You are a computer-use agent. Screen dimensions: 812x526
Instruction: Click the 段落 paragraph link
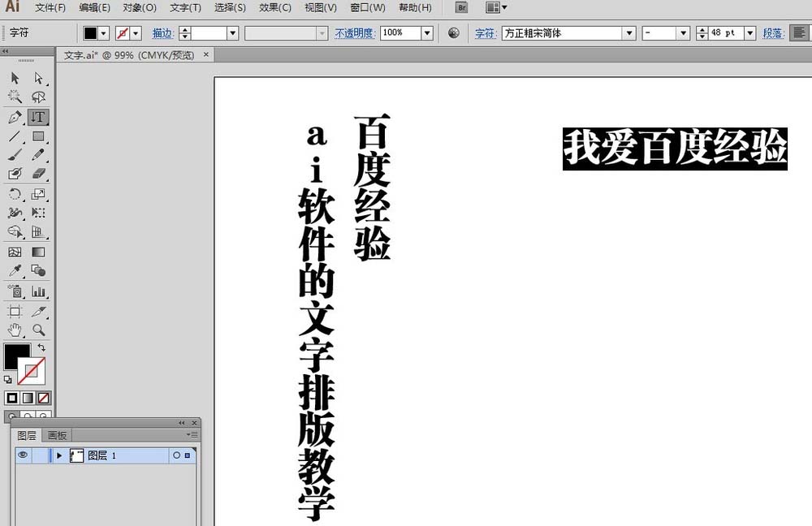click(773, 33)
